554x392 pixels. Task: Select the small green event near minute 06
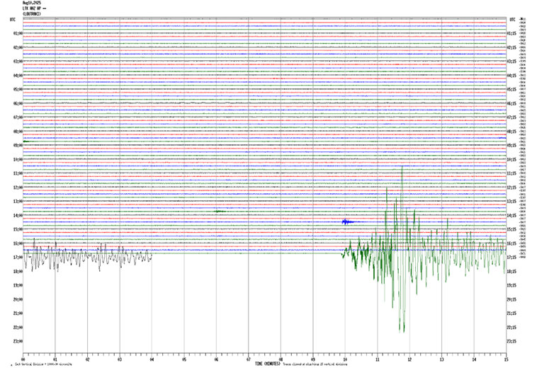pos(219,212)
